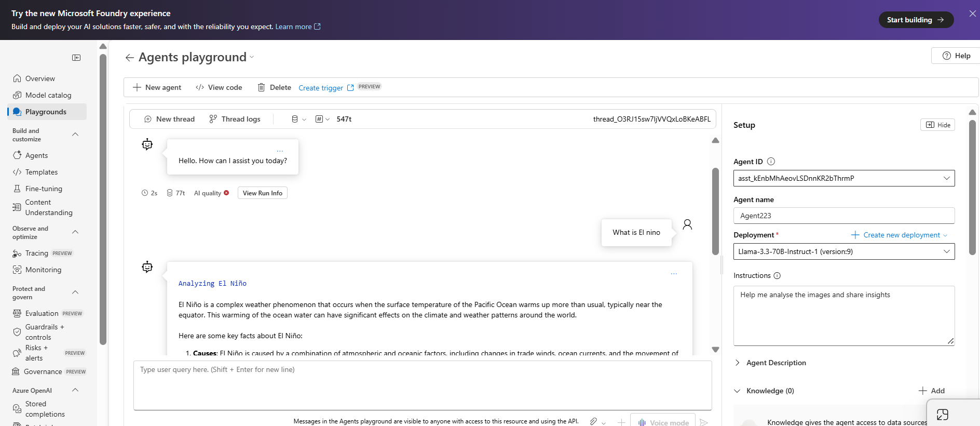The width and height of the screenshot is (980, 426).
Task: Collapse the Protect and govern section
Action: pyautogui.click(x=75, y=292)
